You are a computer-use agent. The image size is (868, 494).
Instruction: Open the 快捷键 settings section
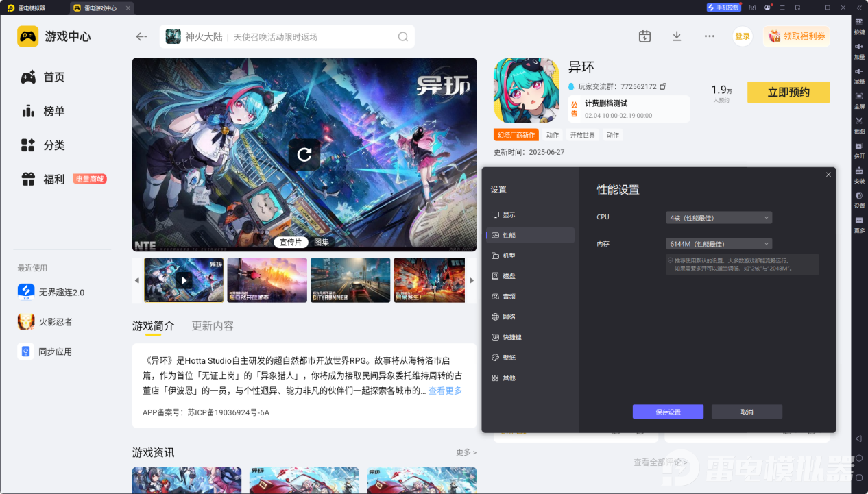pyautogui.click(x=530, y=337)
